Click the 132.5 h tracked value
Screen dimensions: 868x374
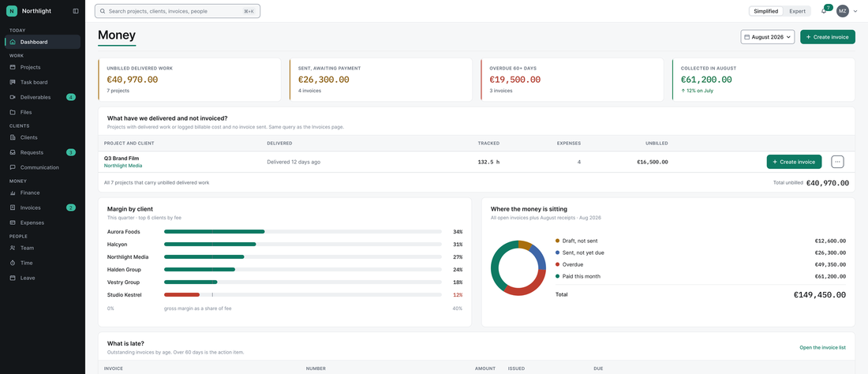(x=488, y=162)
